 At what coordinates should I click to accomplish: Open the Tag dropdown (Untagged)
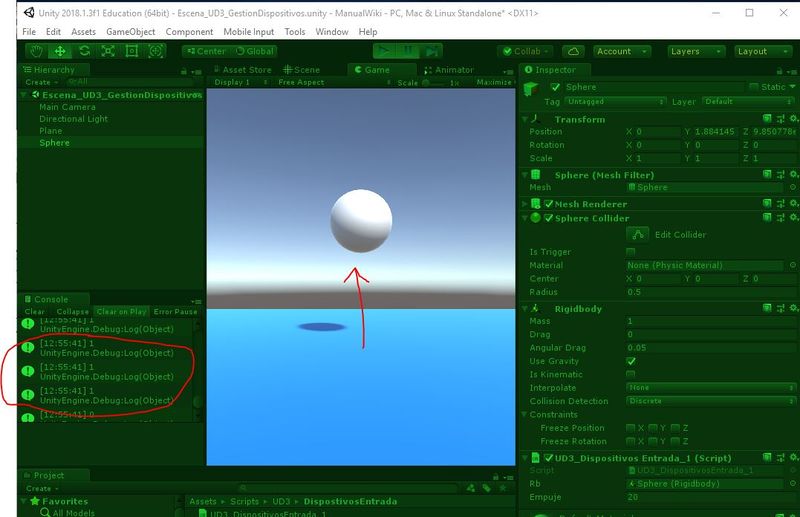point(615,102)
